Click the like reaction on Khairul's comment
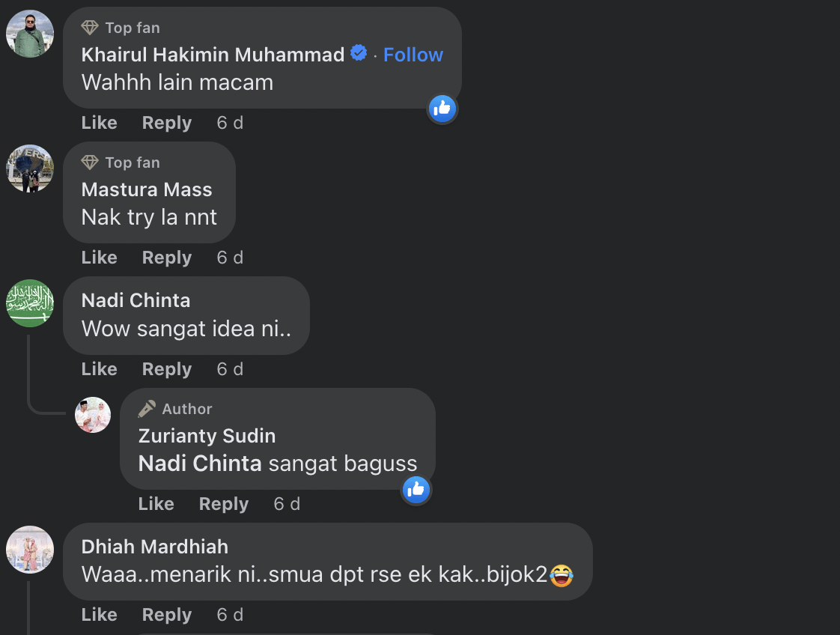Image resolution: width=840 pixels, height=635 pixels. click(442, 109)
